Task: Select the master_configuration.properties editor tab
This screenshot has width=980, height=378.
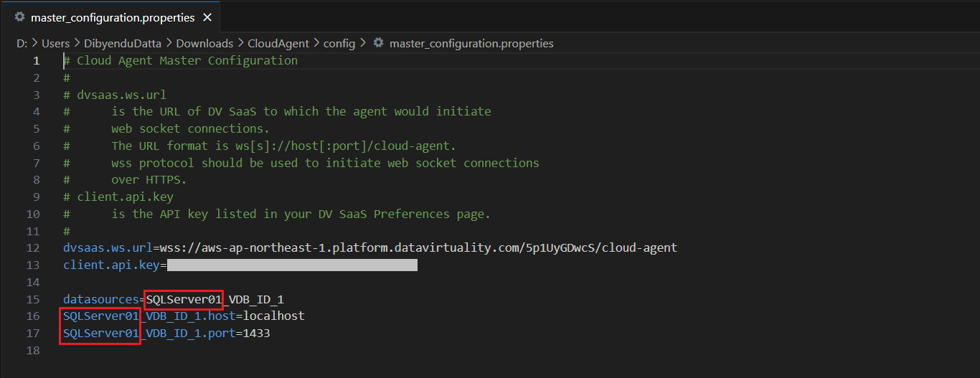Action: 113,17
